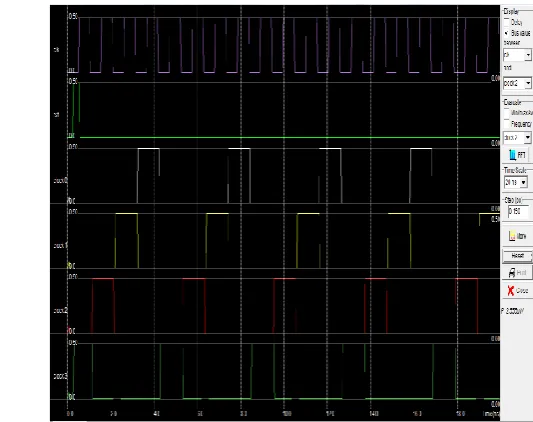The width and height of the screenshot is (533, 422).
Task: Click the 4.0 time axis mark
Action: 156,413
